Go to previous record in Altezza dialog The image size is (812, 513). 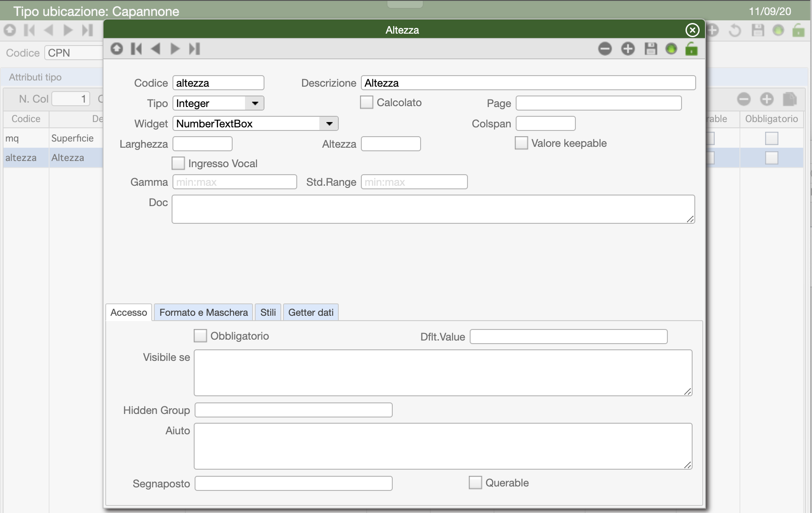pos(155,49)
